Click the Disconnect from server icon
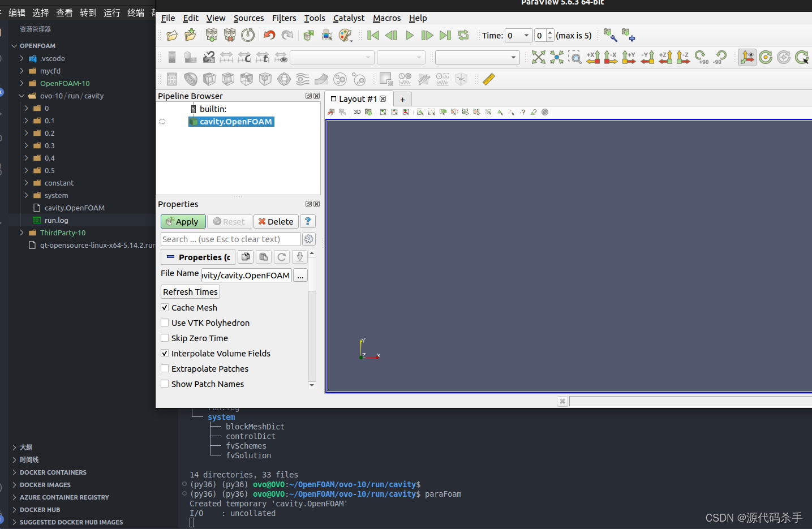The height and width of the screenshot is (529, 812). (x=230, y=36)
